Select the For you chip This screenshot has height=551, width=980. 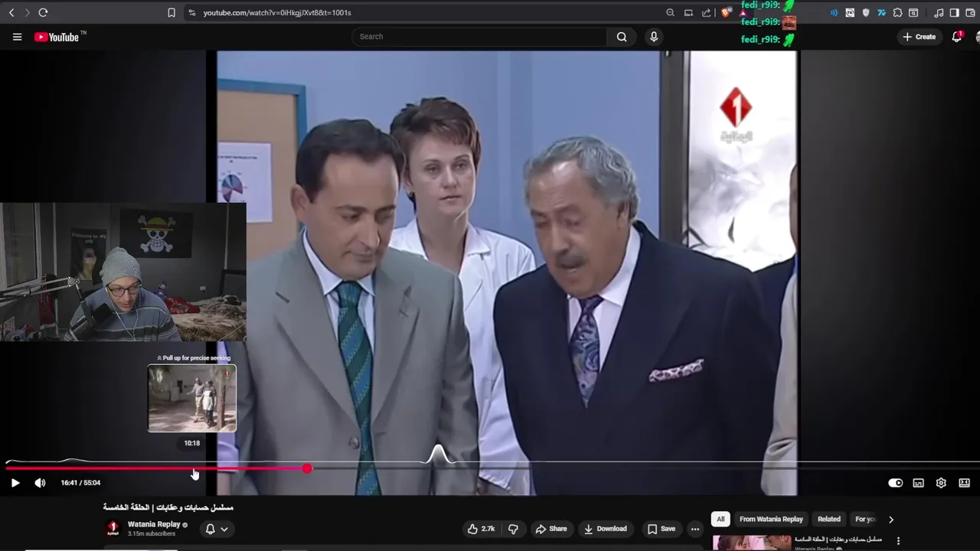pos(864,519)
